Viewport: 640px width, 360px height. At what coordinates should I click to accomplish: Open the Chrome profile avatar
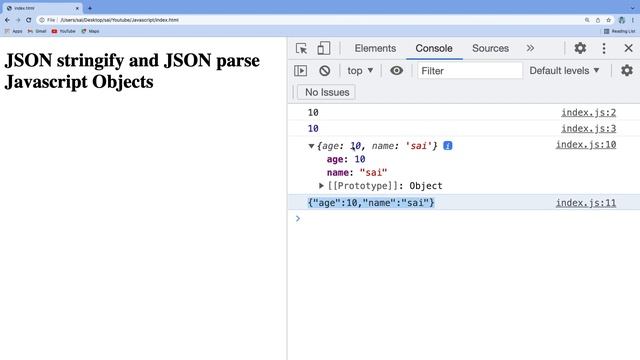click(622, 20)
